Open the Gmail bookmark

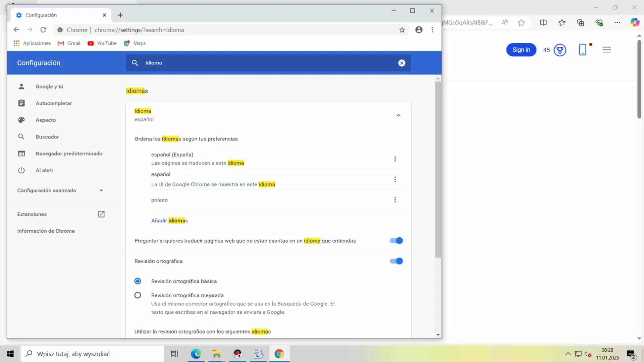tap(69, 43)
